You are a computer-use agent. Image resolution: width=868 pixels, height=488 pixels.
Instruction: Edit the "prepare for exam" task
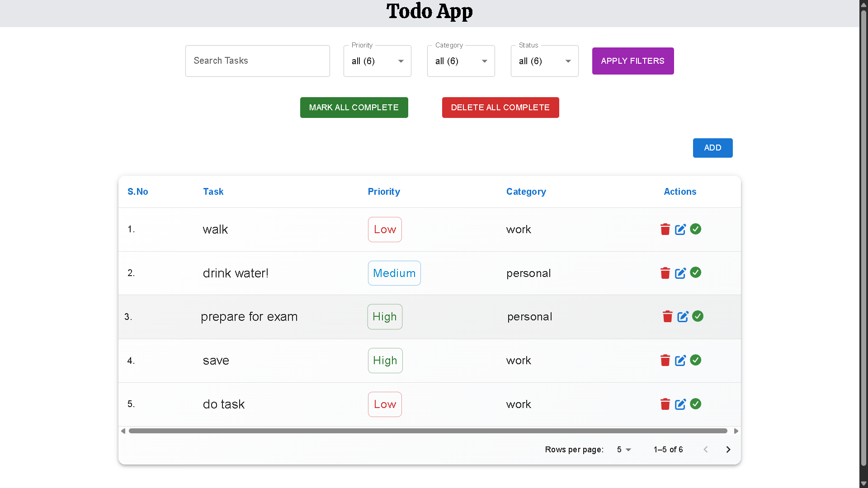tap(682, 316)
